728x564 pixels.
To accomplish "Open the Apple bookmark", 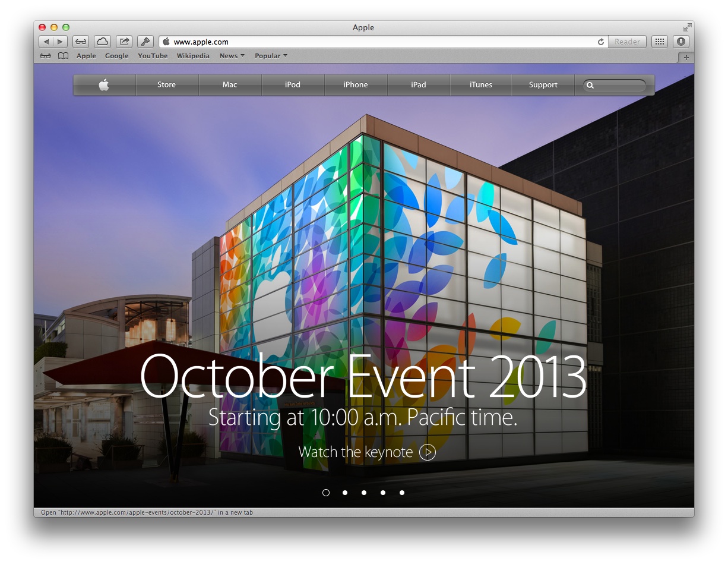I will 86,56.
